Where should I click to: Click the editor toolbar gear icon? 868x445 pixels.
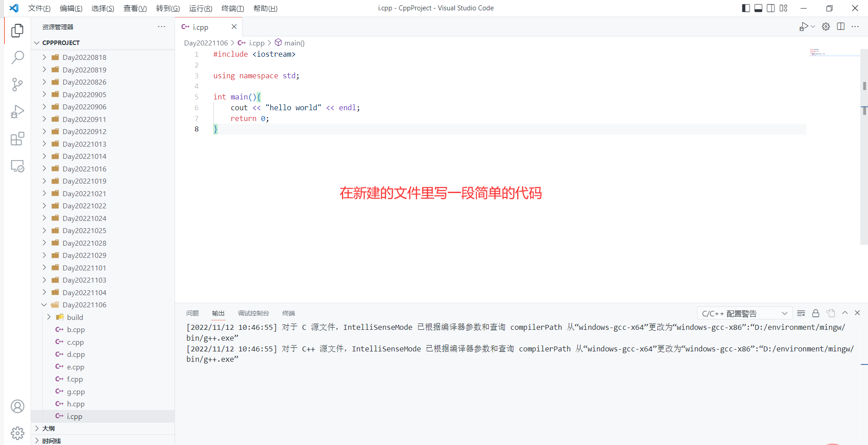[x=826, y=27]
